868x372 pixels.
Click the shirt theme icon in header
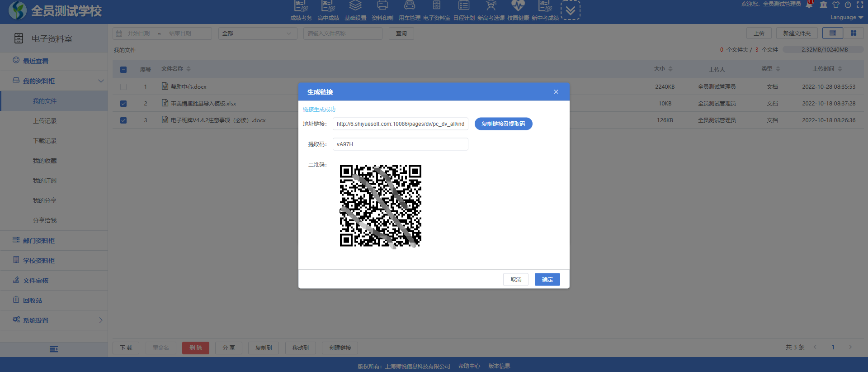pyautogui.click(x=836, y=5)
